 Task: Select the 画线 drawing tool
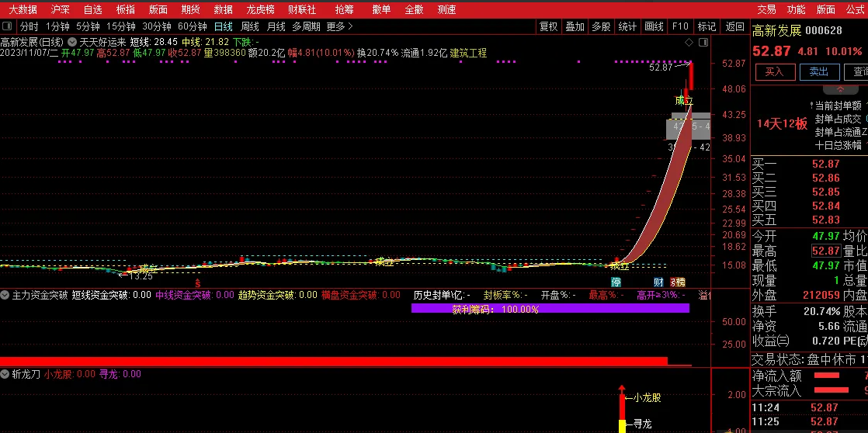[654, 26]
